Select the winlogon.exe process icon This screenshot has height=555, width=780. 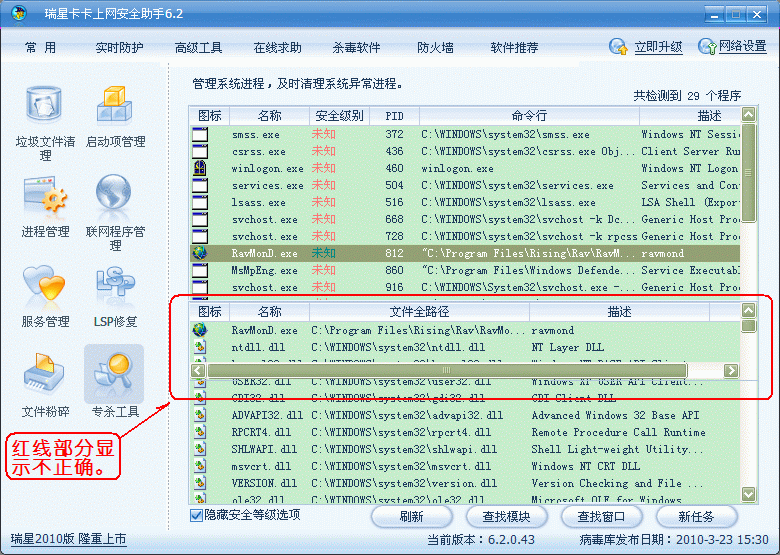click(x=200, y=168)
